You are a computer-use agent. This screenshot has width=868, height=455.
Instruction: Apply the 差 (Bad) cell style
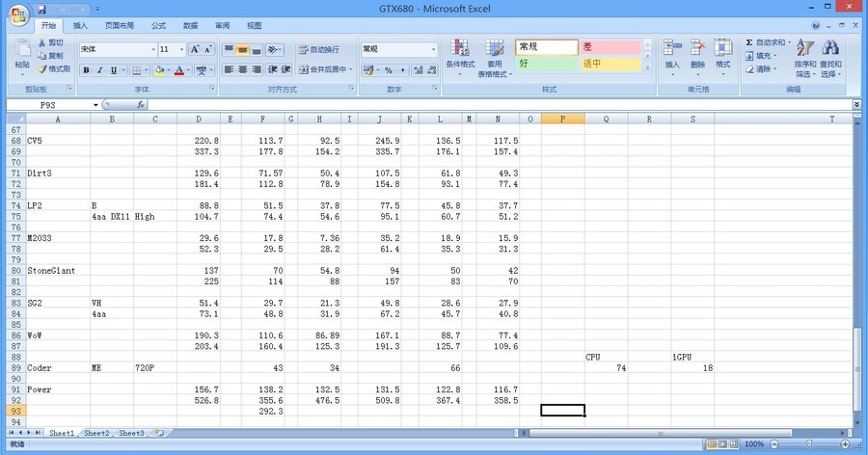(610, 46)
